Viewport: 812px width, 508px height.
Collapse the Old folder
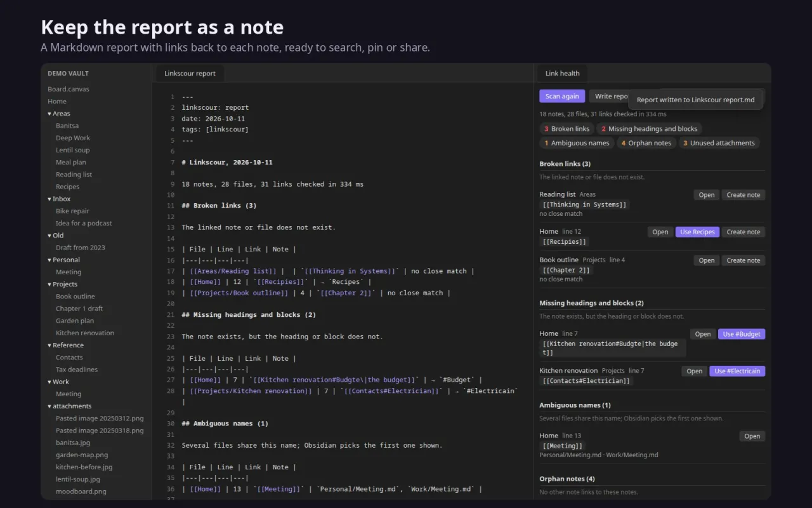(56, 236)
